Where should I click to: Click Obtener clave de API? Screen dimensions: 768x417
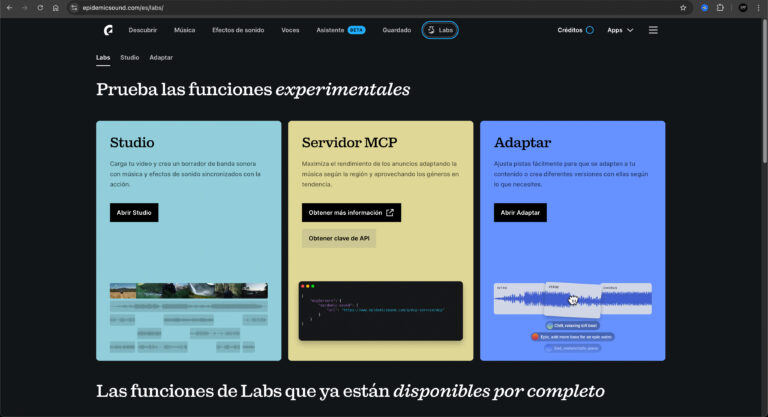[x=339, y=238]
